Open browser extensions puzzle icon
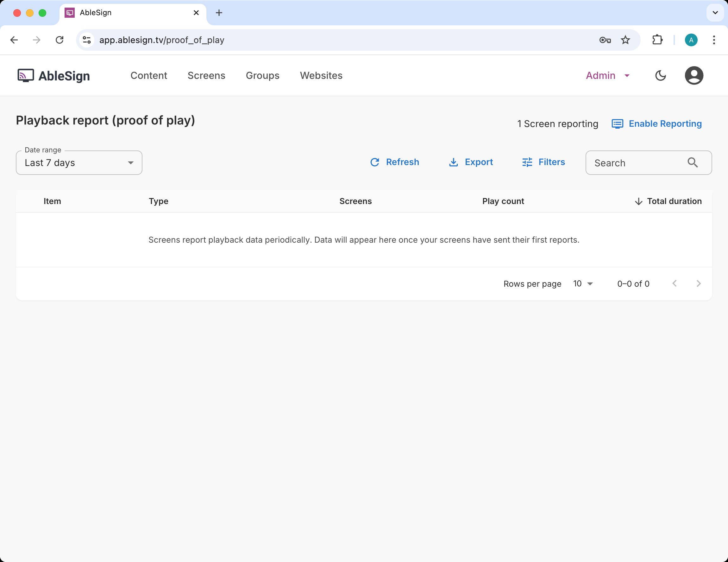This screenshot has width=728, height=562. [x=657, y=40]
